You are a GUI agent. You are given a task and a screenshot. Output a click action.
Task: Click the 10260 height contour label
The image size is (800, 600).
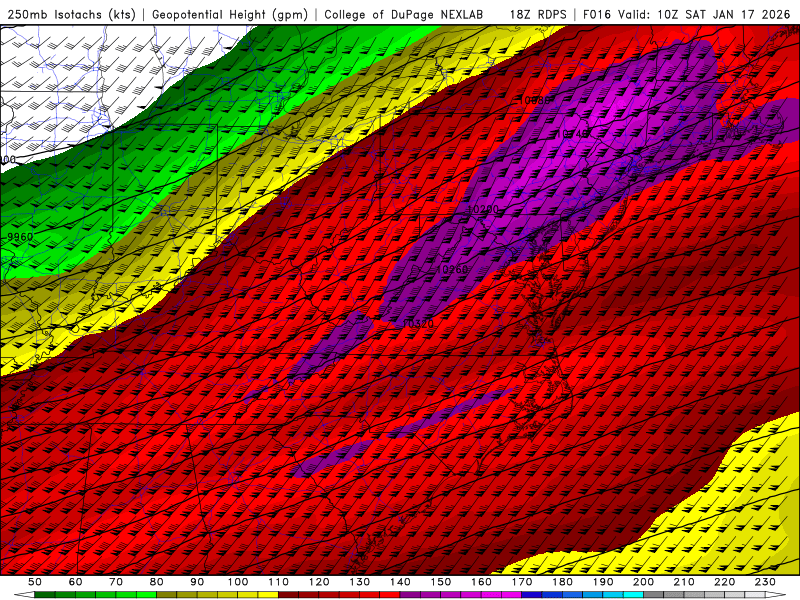point(453,269)
